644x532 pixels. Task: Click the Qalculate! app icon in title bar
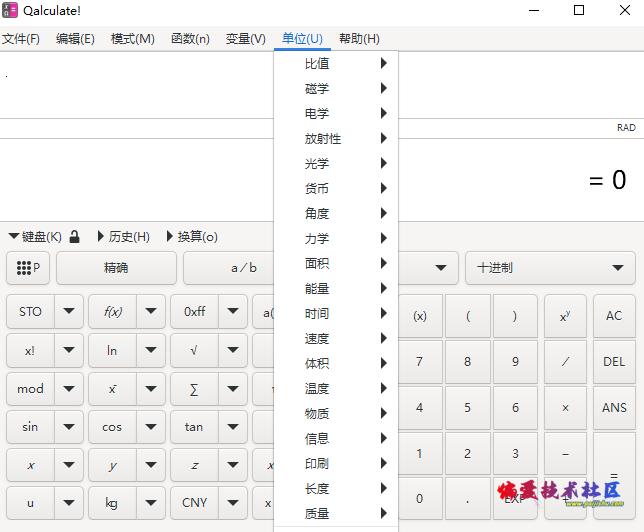point(10,10)
